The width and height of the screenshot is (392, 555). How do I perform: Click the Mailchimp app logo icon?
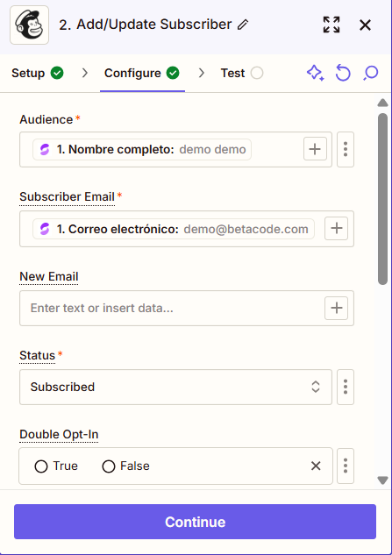point(30,25)
